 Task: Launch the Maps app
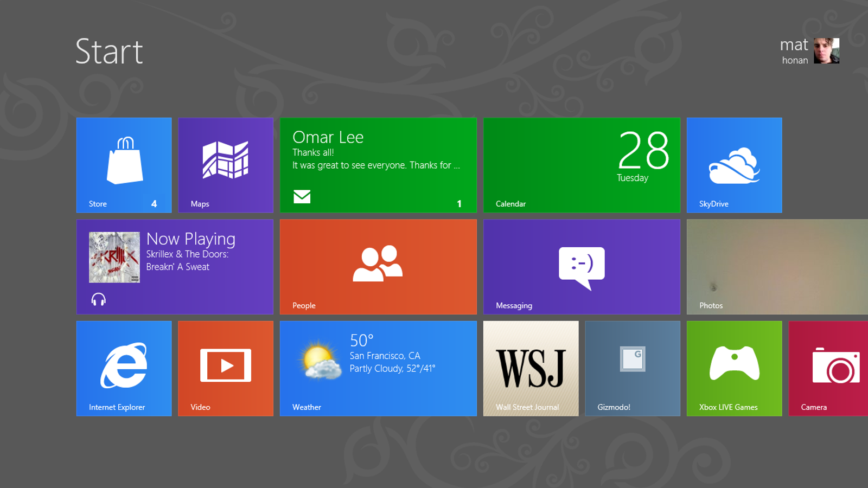pos(225,165)
